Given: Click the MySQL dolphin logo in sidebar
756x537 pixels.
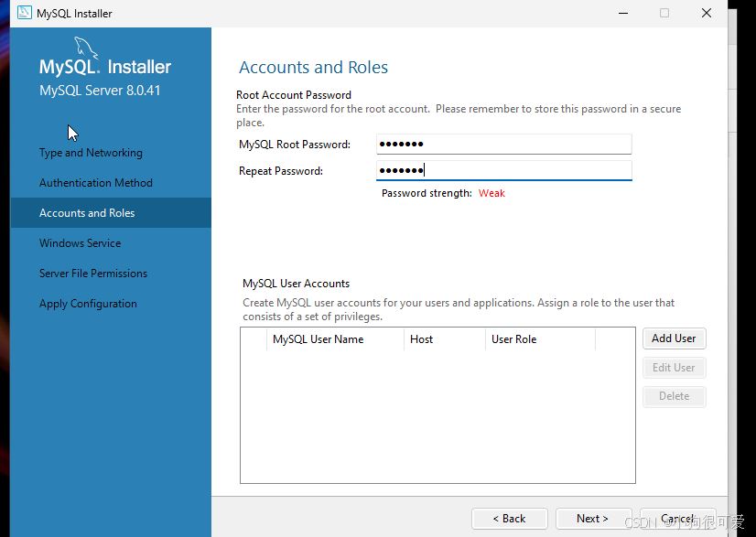Looking at the screenshot, I should [x=85, y=48].
